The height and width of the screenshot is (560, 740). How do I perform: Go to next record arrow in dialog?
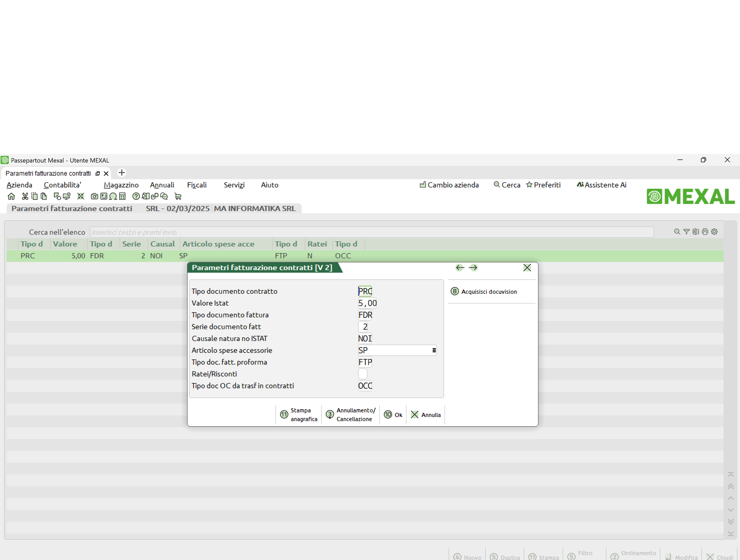(473, 268)
